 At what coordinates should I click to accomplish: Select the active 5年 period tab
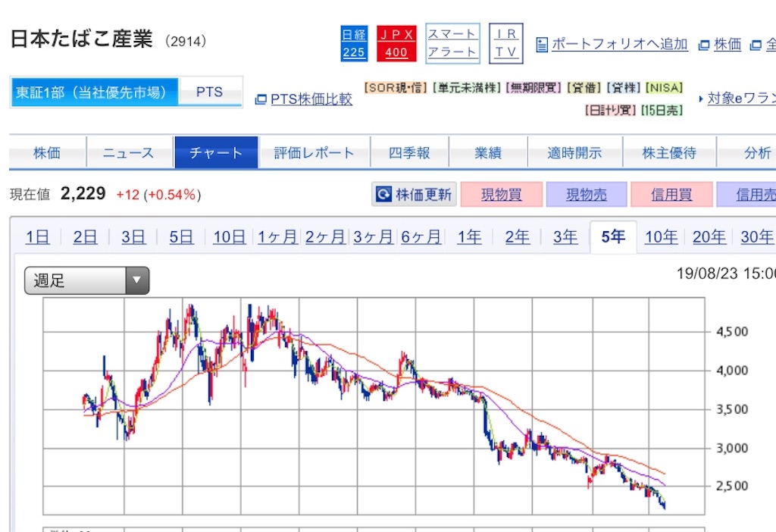click(x=613, y=237)
